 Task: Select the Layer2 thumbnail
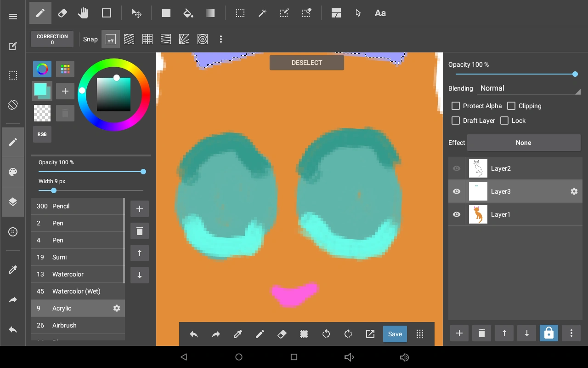pos(478,168)
